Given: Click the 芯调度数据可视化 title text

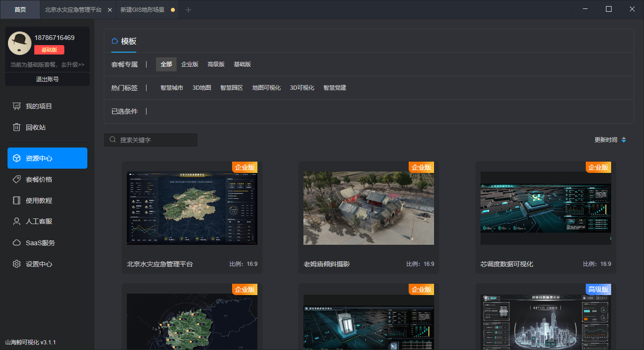Looking at the screenshot, I should pos(507,264).
